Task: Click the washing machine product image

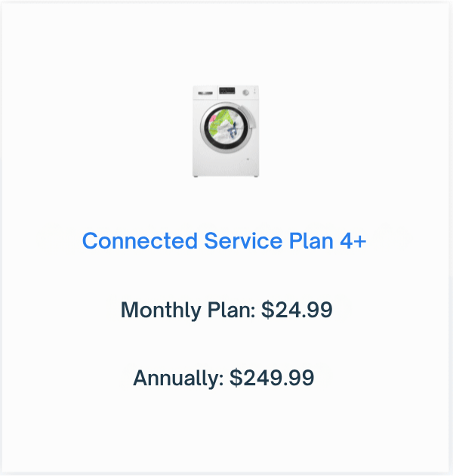Action: [x=226, y=131]
